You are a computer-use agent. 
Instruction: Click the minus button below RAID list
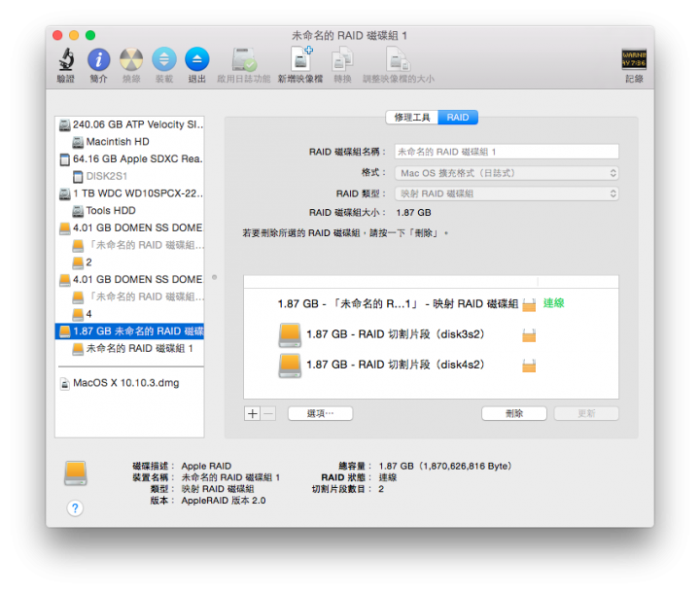pos(268,413)
